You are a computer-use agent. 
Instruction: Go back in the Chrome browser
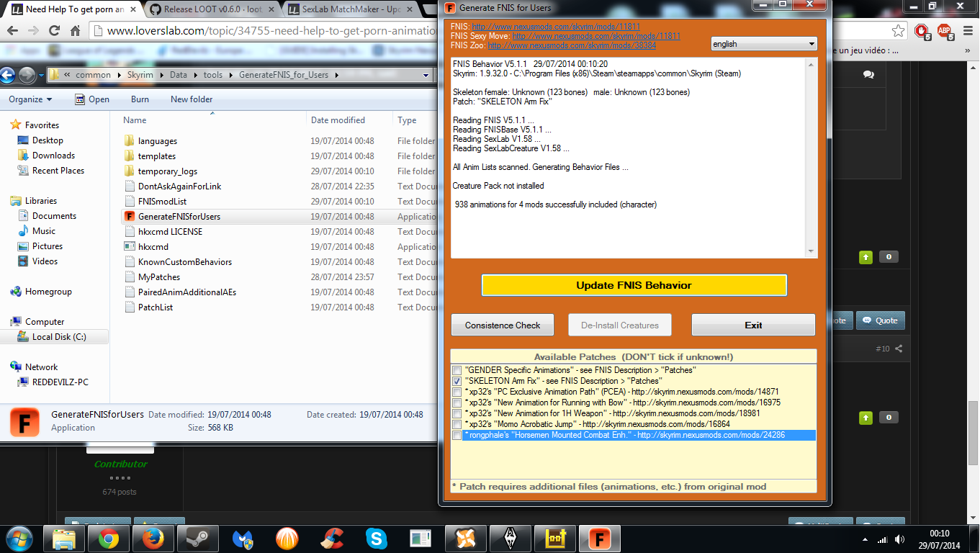(14, 31)
